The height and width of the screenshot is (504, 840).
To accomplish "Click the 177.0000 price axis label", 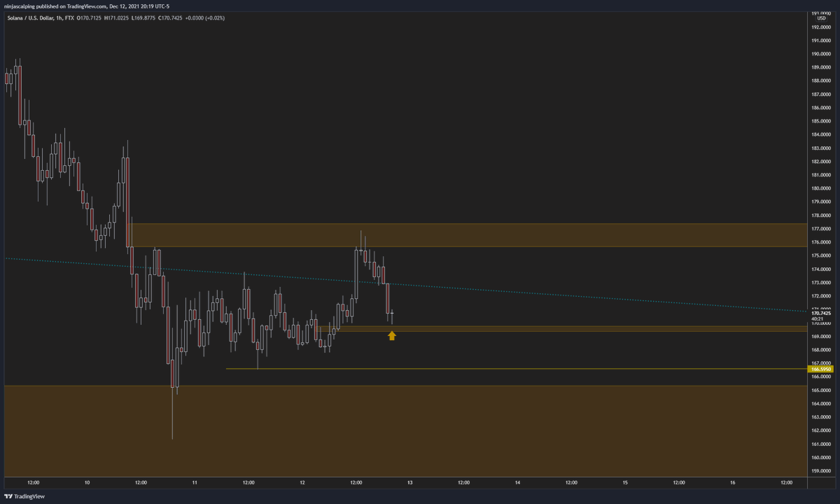I will click(820, 229).
